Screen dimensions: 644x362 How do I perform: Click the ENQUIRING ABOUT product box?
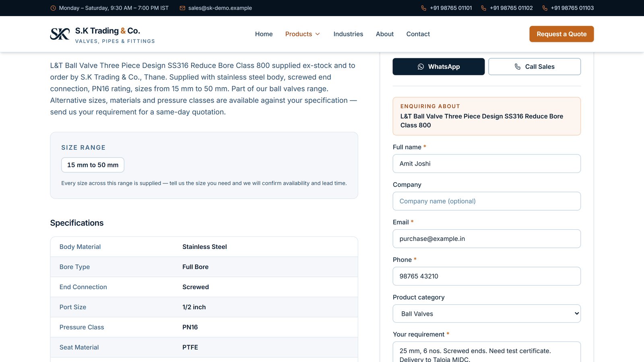click(487, 116)
